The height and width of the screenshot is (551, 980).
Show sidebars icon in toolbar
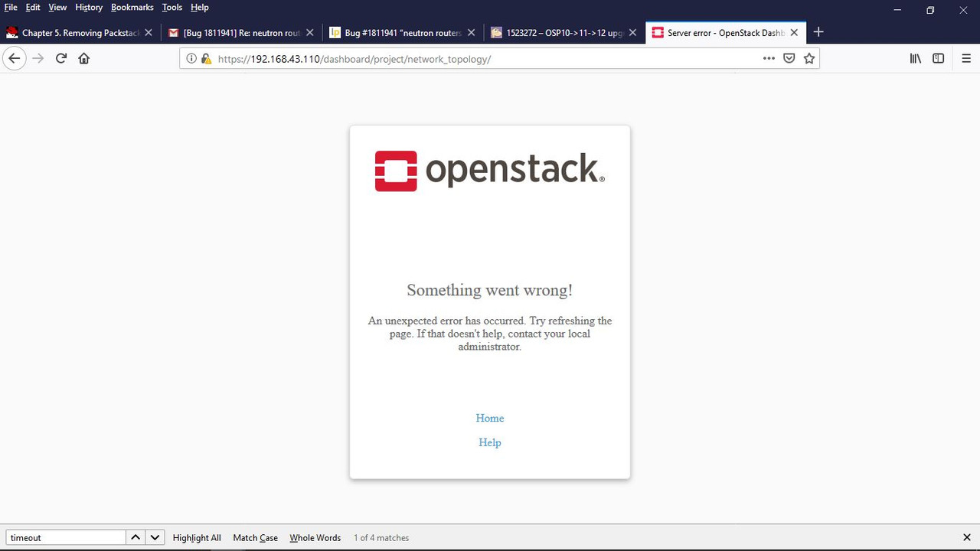point(938,58)
